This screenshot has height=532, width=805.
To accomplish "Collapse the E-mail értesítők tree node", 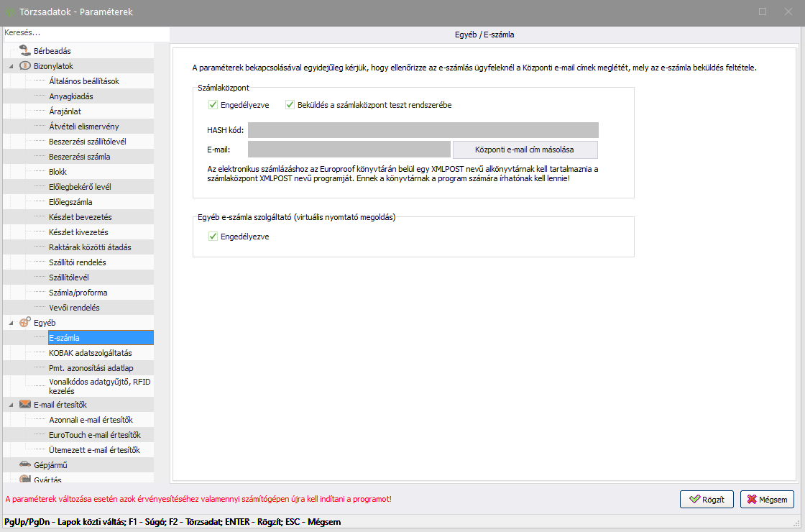I will [x=11, y=405].
